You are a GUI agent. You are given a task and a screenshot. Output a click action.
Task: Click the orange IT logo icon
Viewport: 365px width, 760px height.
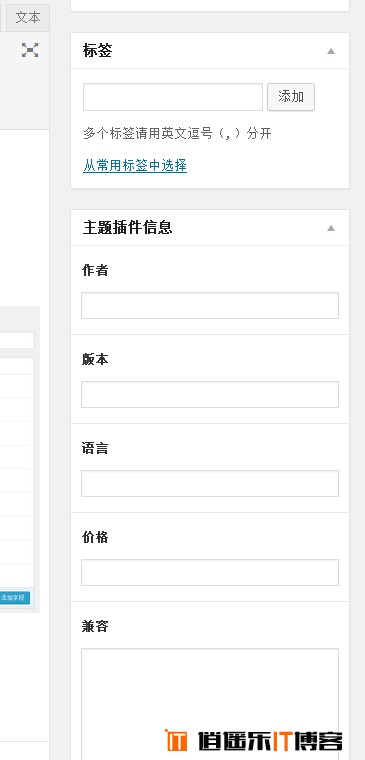176,740
